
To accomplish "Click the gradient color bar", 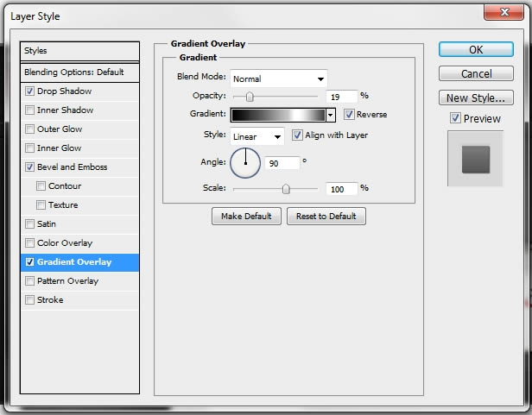I will (278, 115).
